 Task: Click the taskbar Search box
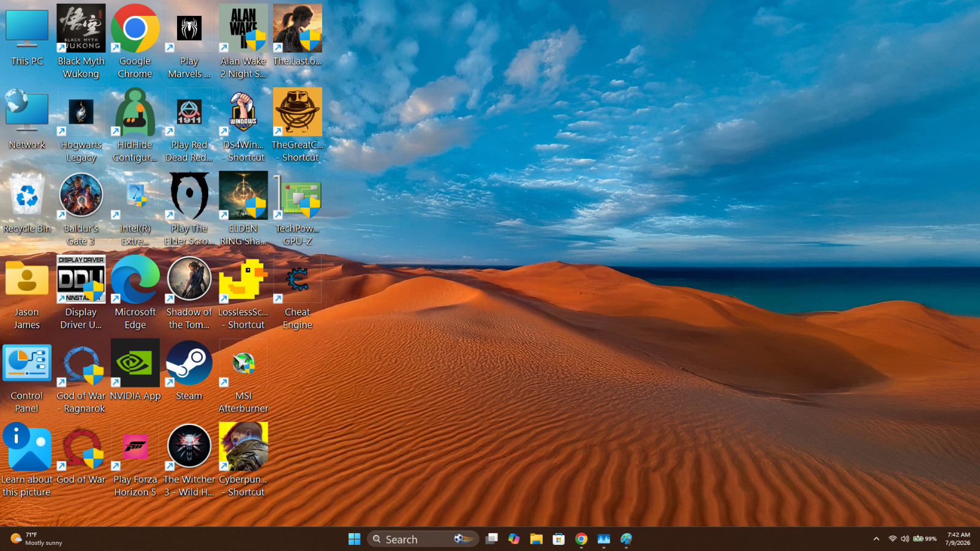click(423, 539)
